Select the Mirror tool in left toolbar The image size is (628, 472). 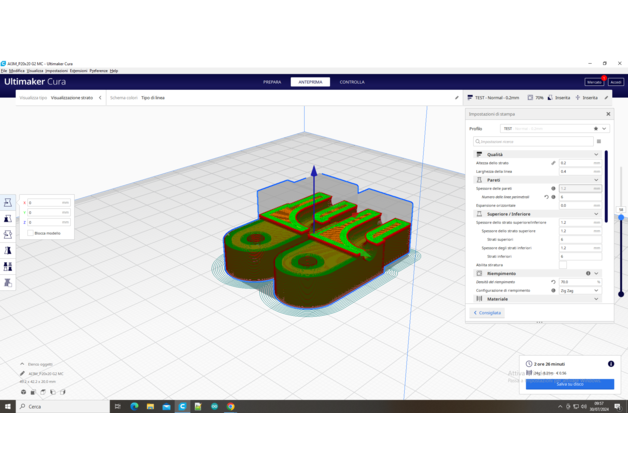8,251
